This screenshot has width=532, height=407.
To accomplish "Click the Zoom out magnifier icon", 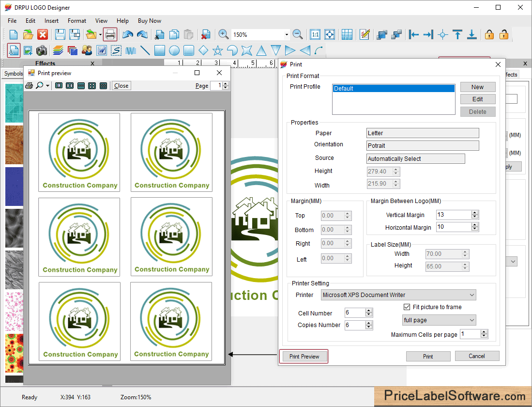I will [x=298, y=34].
